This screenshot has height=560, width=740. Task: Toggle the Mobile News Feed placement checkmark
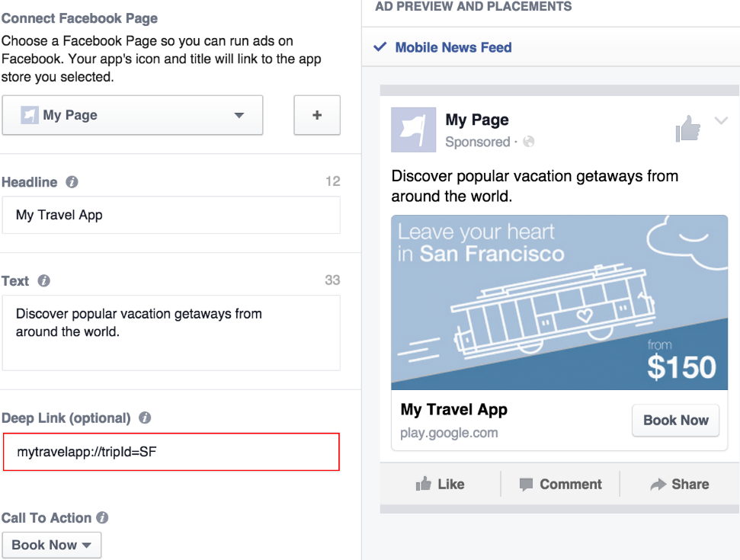click(x=380, y=47)
